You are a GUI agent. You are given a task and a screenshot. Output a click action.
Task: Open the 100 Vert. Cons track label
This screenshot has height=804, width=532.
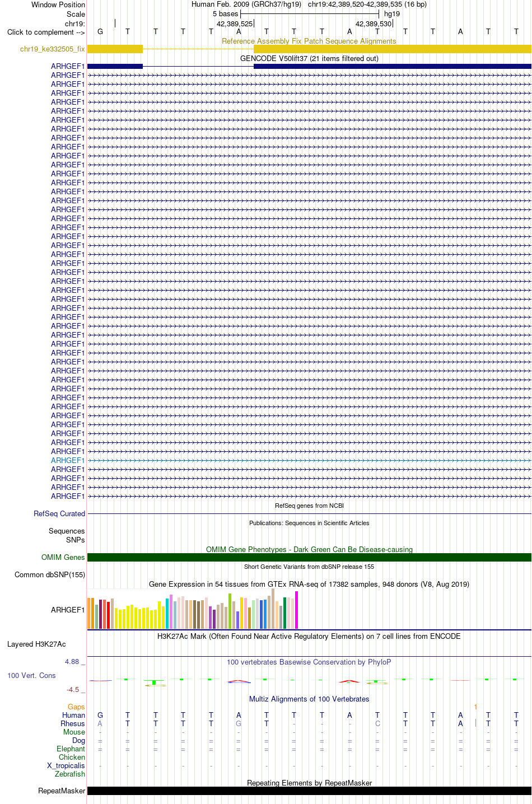(31, 676)
